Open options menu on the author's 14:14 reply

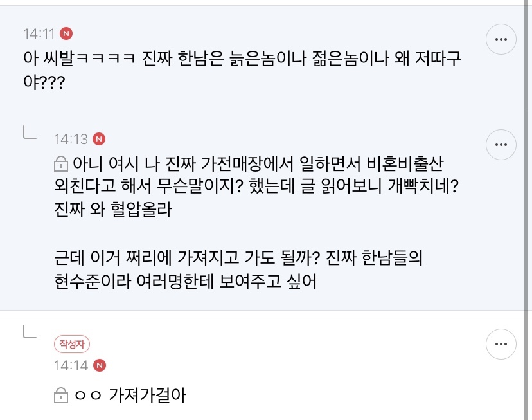pos(501,344)
